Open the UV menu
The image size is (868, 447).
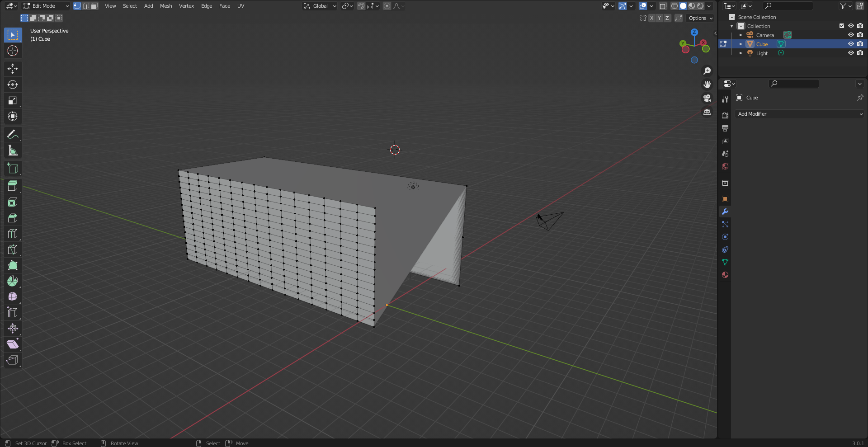pos(241,6)
